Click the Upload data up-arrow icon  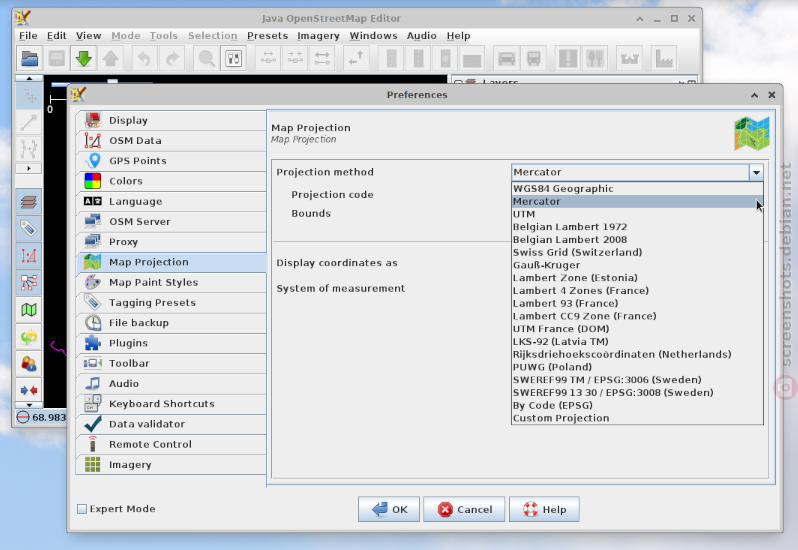(x=110, y=59)
